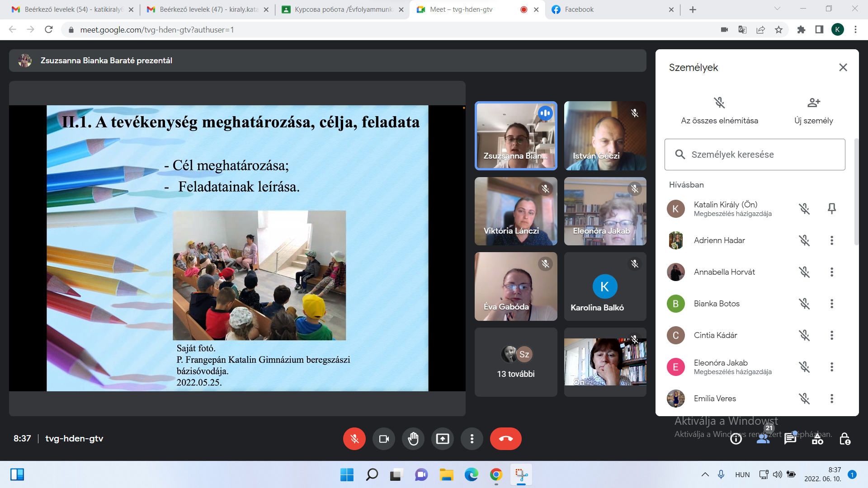
Task: Open meeting details info icon
Action: 736,439
